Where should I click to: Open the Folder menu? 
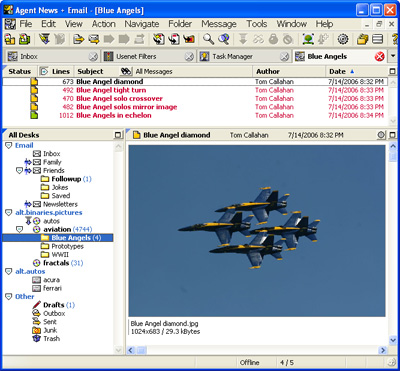[180, 24]
